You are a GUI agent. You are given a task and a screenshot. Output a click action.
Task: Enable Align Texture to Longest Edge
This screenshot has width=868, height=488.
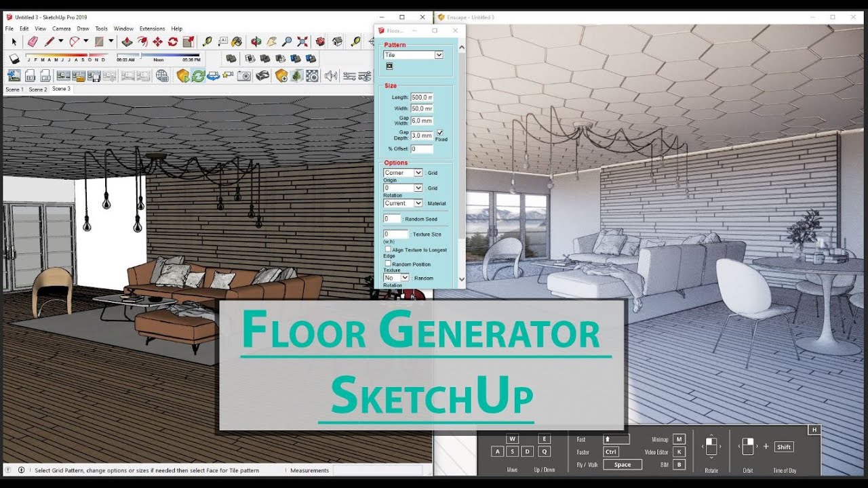[x=388, y=249]
